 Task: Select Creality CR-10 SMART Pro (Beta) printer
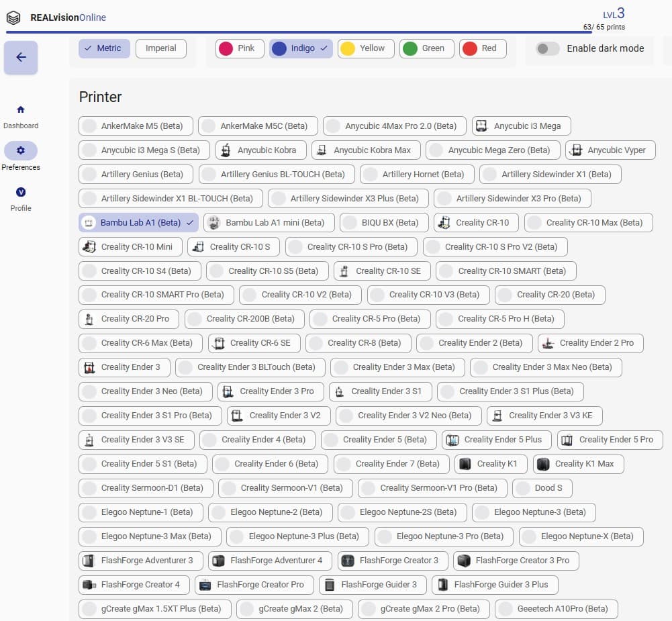[156, 295]
